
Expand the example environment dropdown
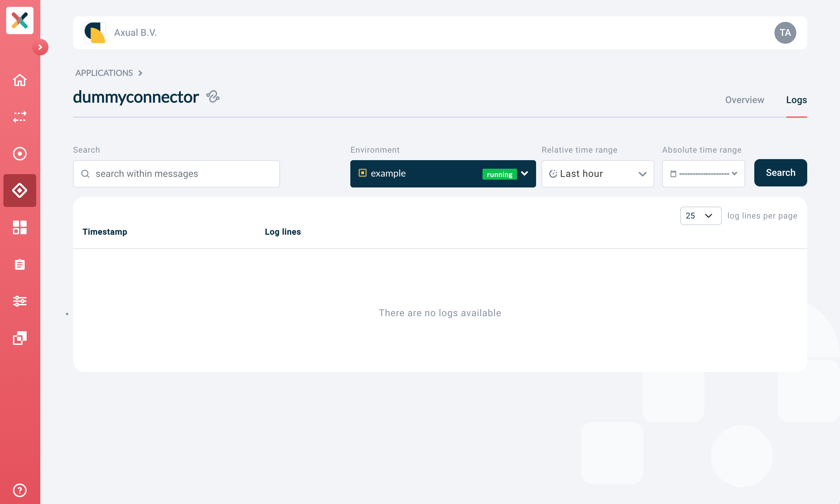click(x=524, y=174)
